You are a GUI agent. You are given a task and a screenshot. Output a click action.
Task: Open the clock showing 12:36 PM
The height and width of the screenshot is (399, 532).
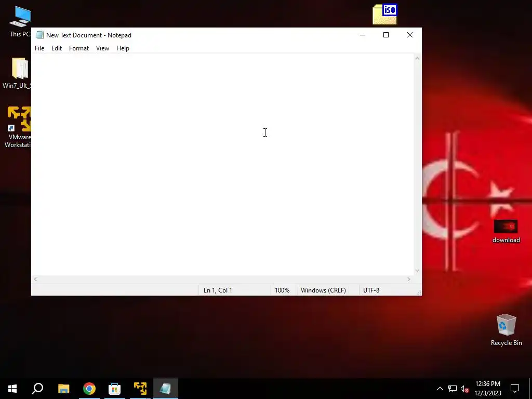pyautogui.click(x=487, y=389)
